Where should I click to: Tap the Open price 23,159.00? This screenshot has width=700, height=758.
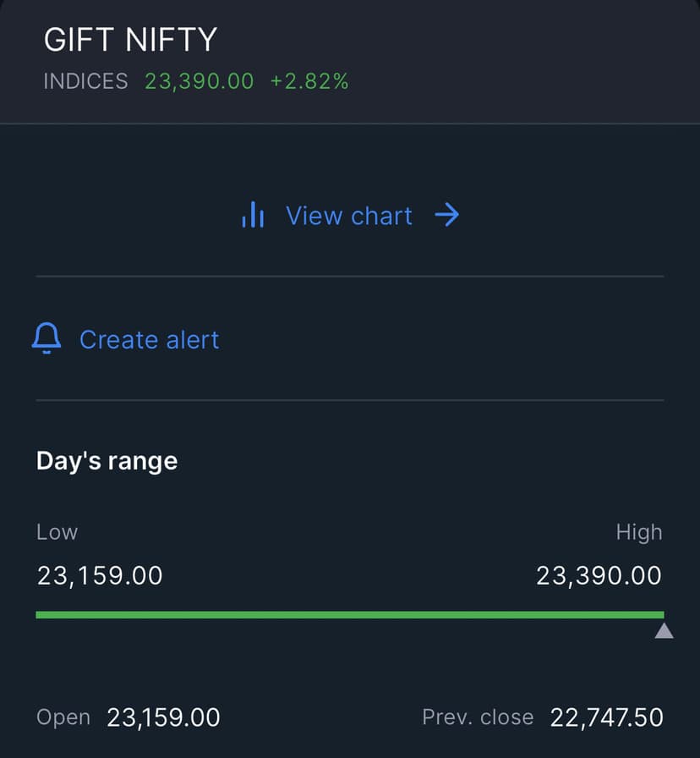point(163,717)
